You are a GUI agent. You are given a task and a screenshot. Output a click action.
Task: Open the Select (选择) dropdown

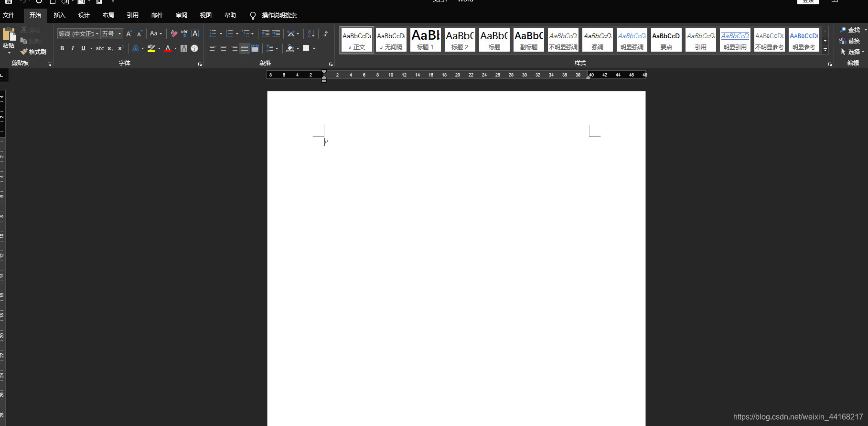pyautogui.click(x=852, y=52)
